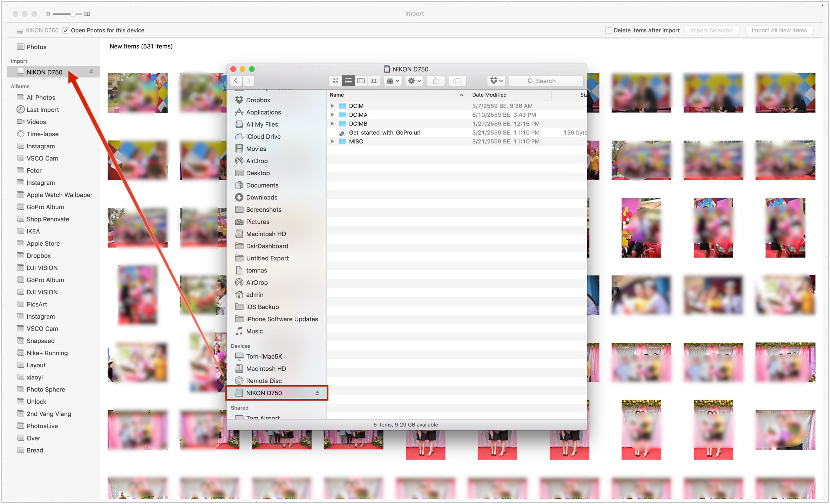Open admin home folder in Finder sidebar
Image resolution: width=830 pixels, height=504 pixels.
254,295
